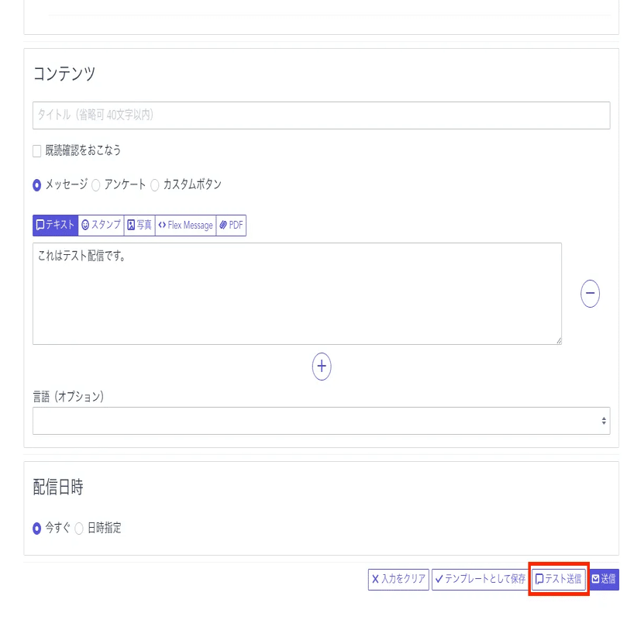Clear all inputs with 入力をクリア
The height and width of the screenshot is (644, 644).
[x=398, y=578]
